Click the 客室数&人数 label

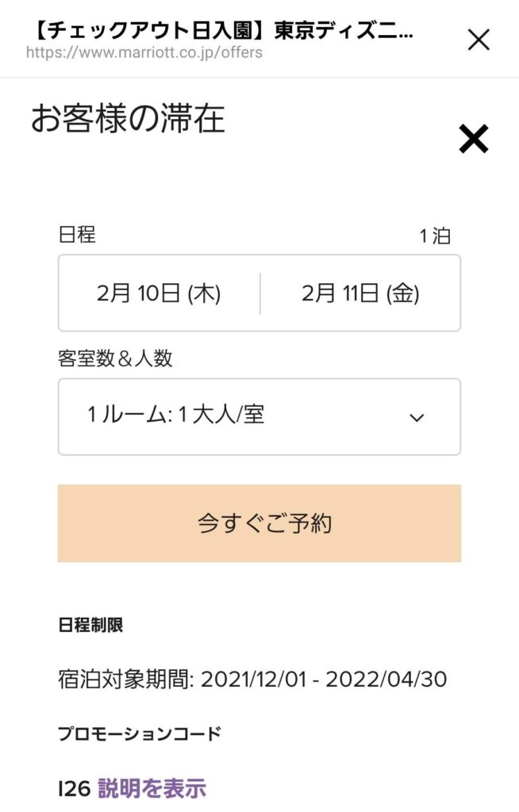115,358
